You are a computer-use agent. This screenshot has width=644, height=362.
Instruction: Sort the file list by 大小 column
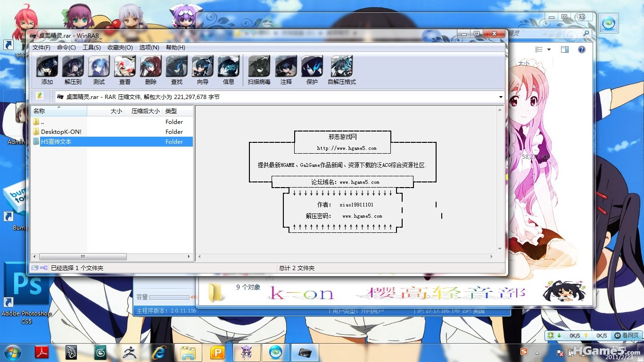(106, 111)
